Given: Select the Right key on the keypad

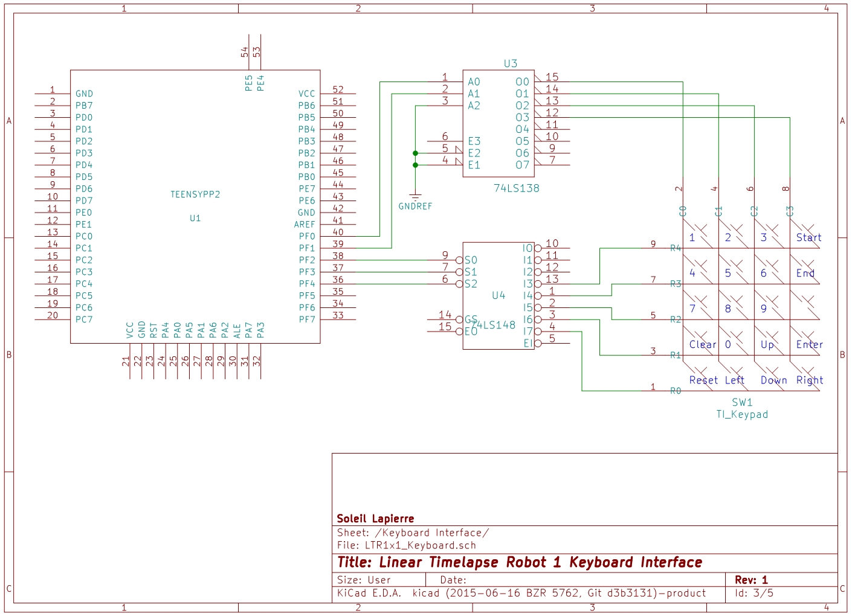Looking at the screenshot, I should tap(809, 380).
